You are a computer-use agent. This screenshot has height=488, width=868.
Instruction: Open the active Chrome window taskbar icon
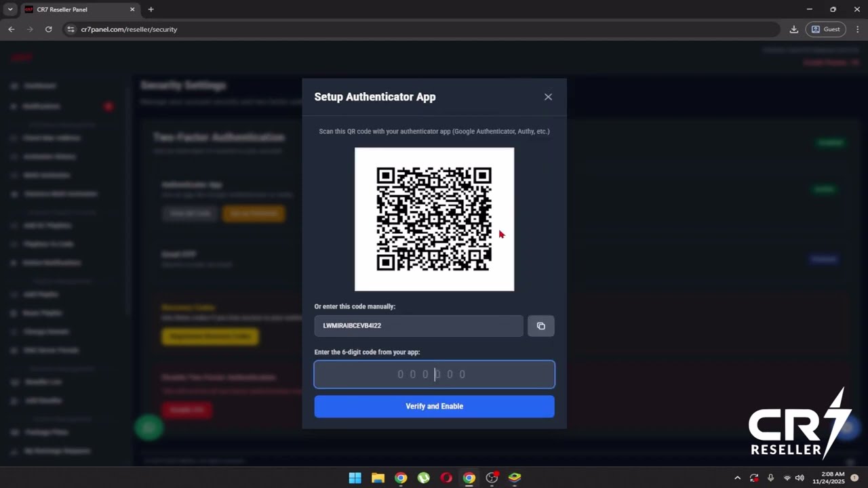[469, 478]
